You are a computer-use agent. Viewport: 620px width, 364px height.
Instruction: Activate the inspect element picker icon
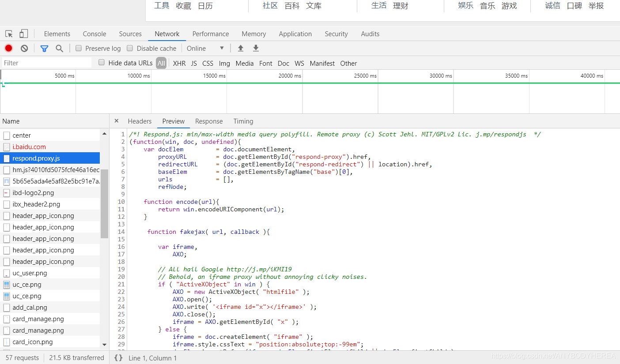coord(9,34)
